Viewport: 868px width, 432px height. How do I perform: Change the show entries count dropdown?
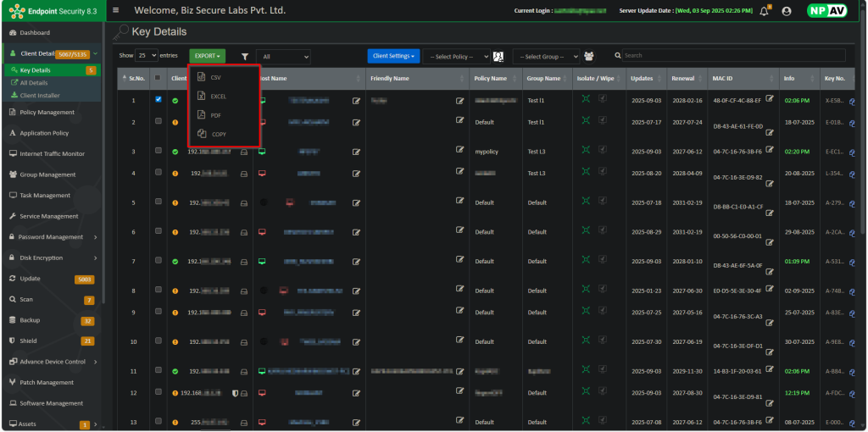pyautogui.click(x=147, y=56)
